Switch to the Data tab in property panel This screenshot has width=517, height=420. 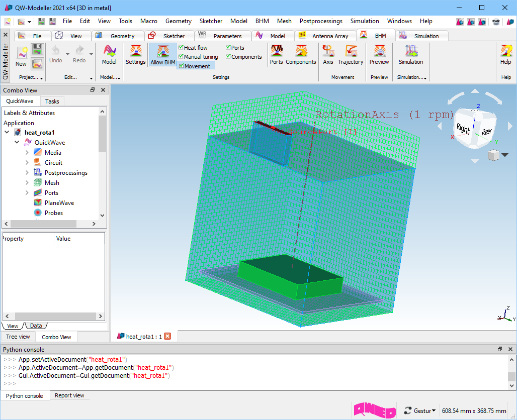coord(36,326)
